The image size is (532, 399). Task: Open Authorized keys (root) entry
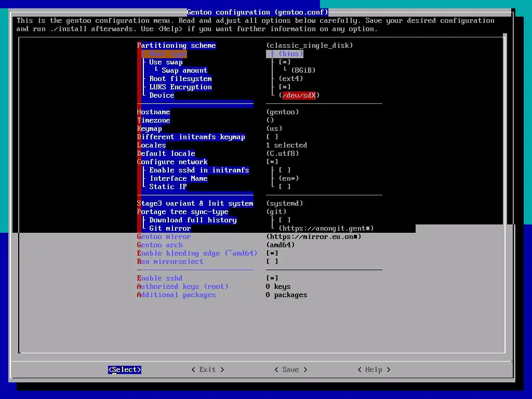tap(182, 286)
